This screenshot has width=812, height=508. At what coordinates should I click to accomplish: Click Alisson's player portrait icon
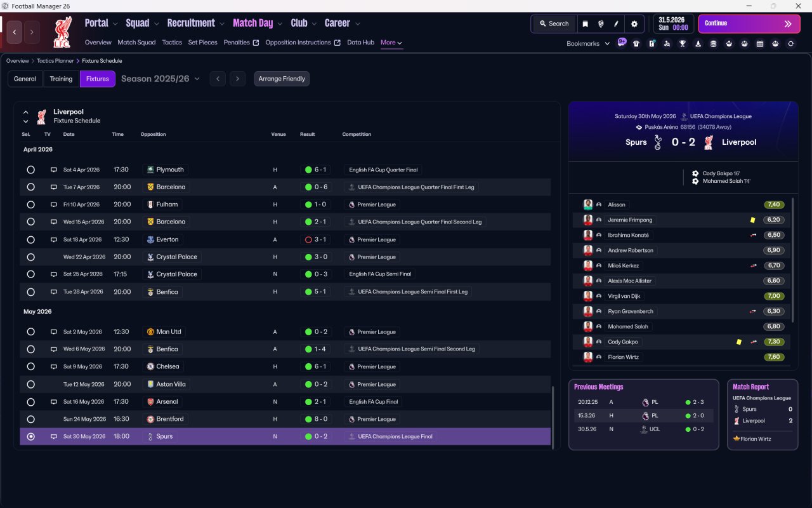[x=588, y=204]
